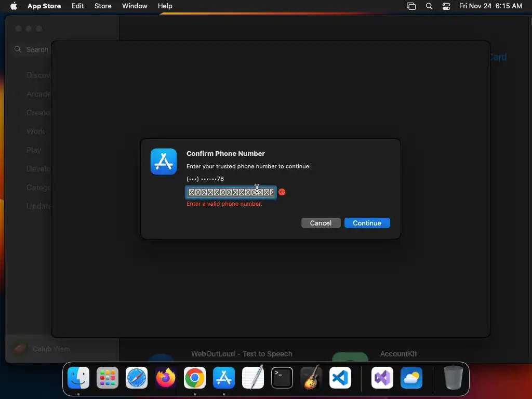Open the Help menu
This screenshot has height=399, width=532.
pos(165,6)
